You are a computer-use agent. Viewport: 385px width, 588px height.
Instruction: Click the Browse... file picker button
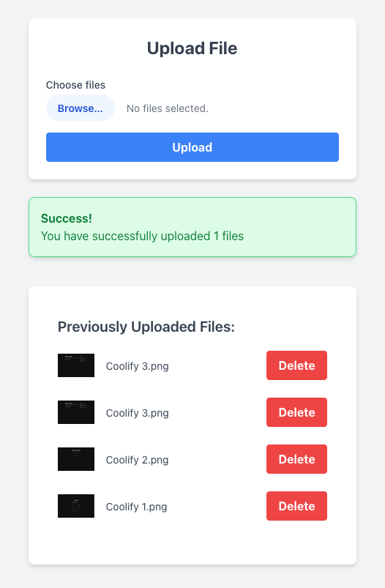[81, 108]
